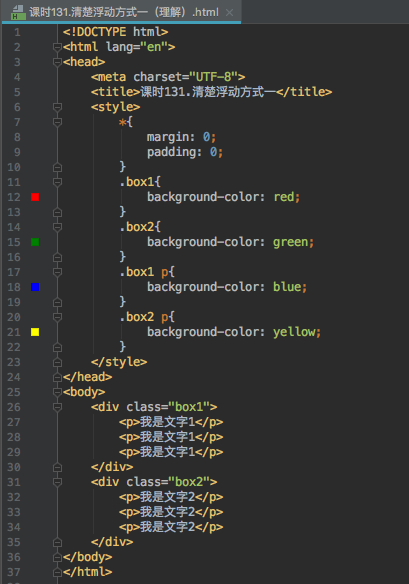Click the closing div fold marker, line 30
The image size is (409, 584).
57,467
